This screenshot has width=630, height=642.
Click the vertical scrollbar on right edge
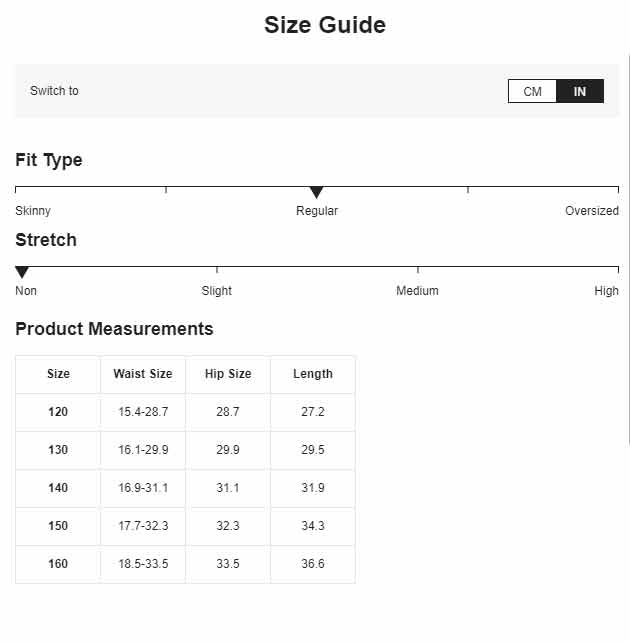click(x=628, y=248)
